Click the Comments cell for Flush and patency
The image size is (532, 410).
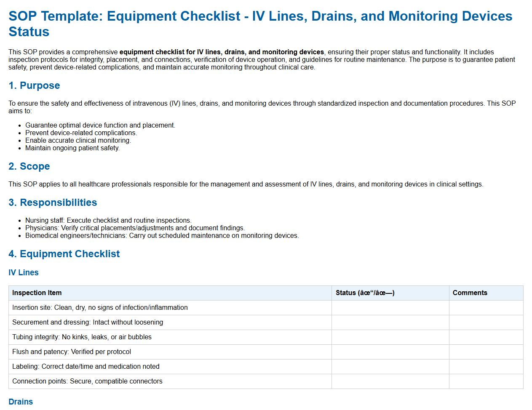486,352
